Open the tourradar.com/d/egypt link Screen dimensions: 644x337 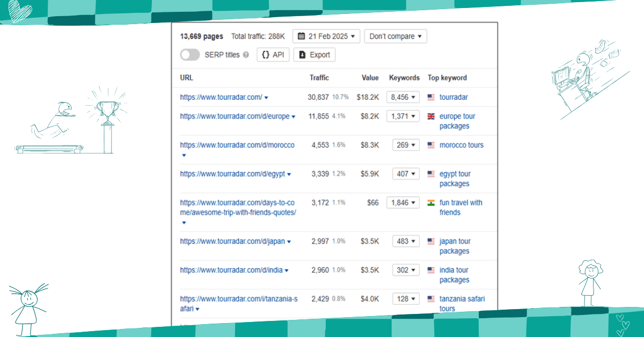pos(232,174)
